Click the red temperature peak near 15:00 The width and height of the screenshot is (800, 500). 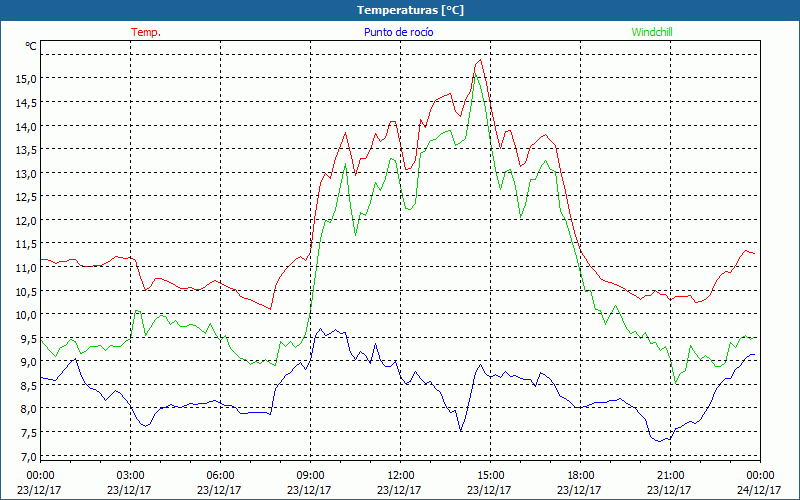480,60
